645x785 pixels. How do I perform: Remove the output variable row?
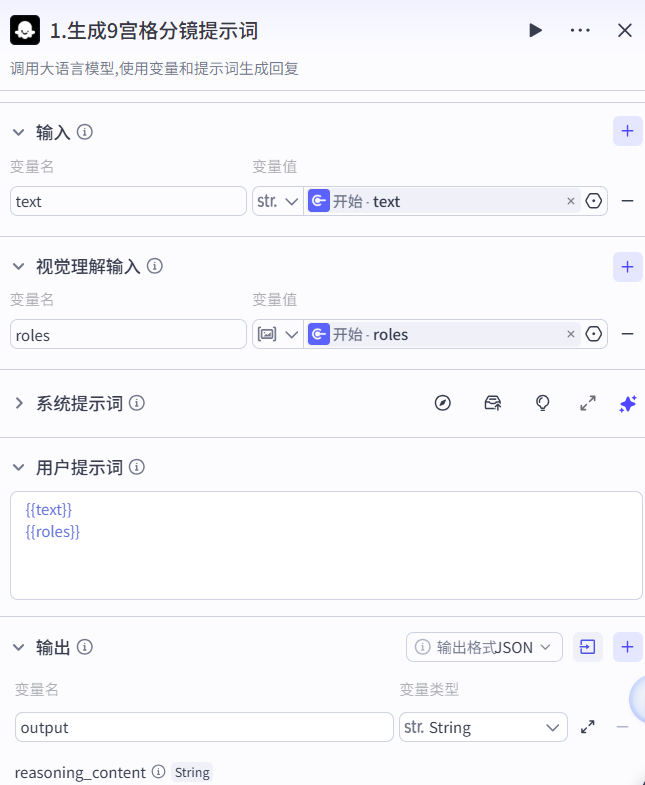click(x=622, y=726)
